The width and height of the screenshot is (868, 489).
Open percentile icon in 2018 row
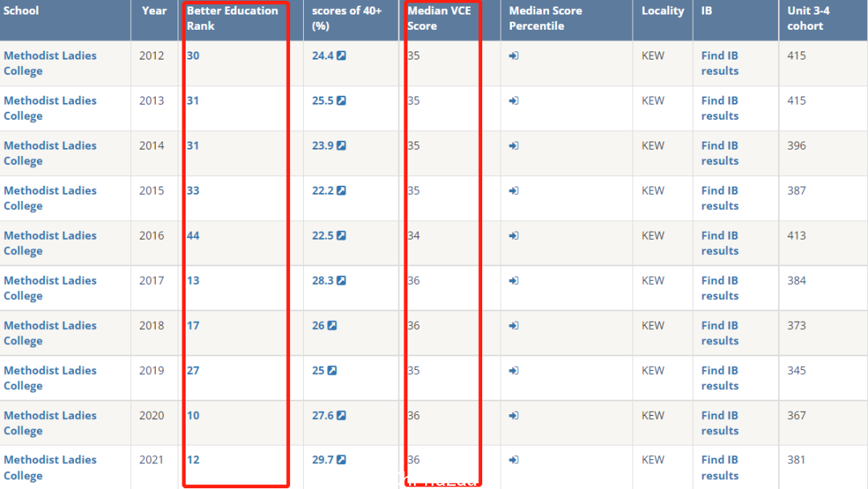(x=514, y=326)
